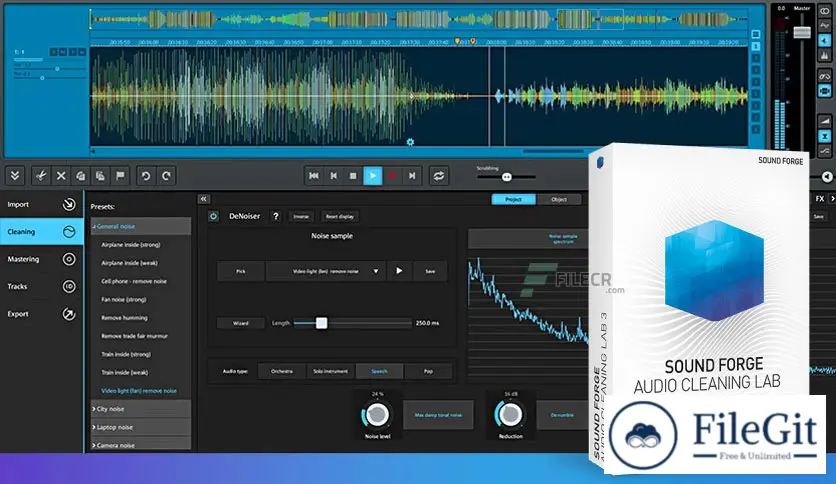The image size is (836, 484).
Task: Click the paste toolbar icon
Action: (x=100, y=175)
